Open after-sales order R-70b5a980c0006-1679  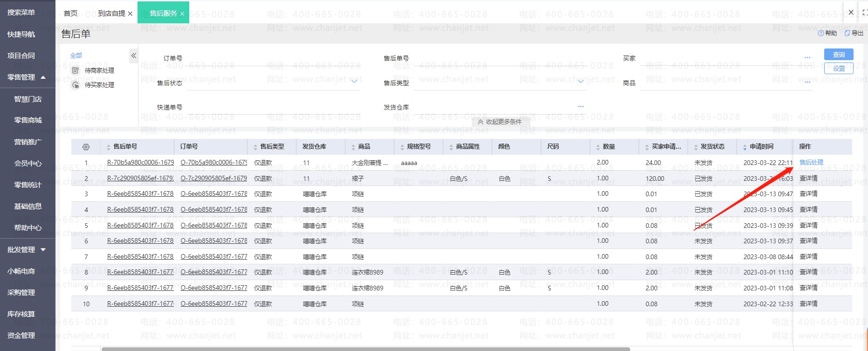pyautogui.click(x=140, y=163)
